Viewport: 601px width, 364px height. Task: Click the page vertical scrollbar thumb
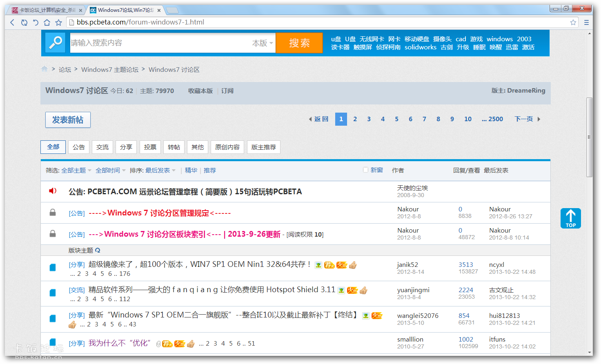pyautogui.click(x=589, y=137)
